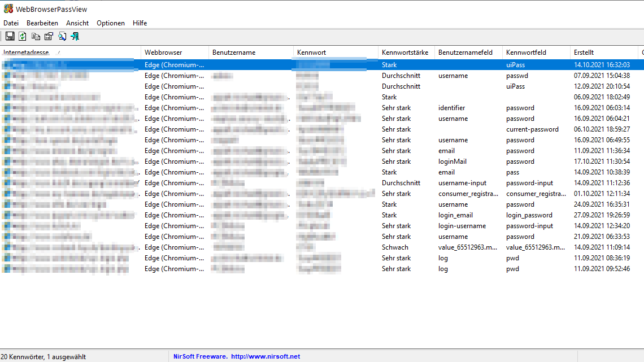Open the Ansicht menu
The height and width of the screenshot is (362, 644).
[x=77, y=23]
